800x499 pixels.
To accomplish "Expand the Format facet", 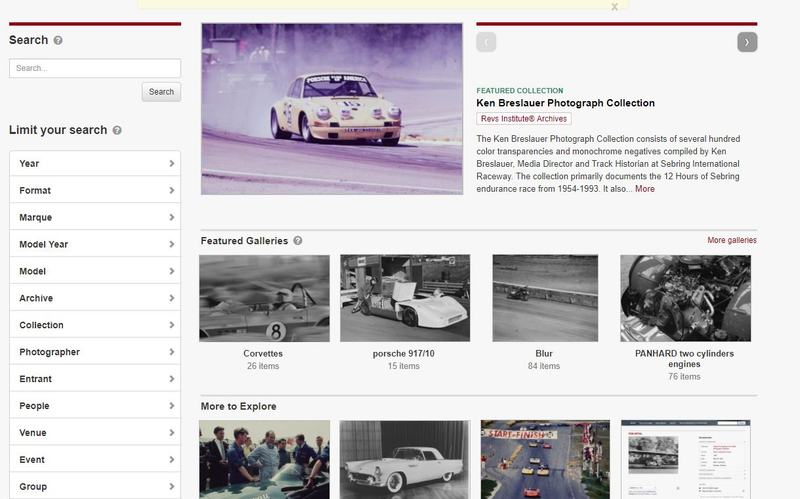I will [95, 190].
